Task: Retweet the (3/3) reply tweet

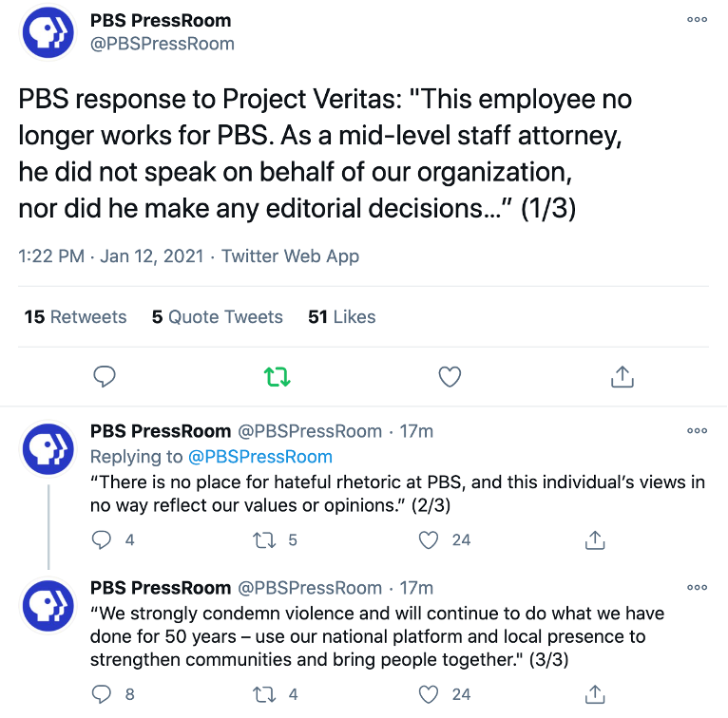Action: tap(264, 695)
